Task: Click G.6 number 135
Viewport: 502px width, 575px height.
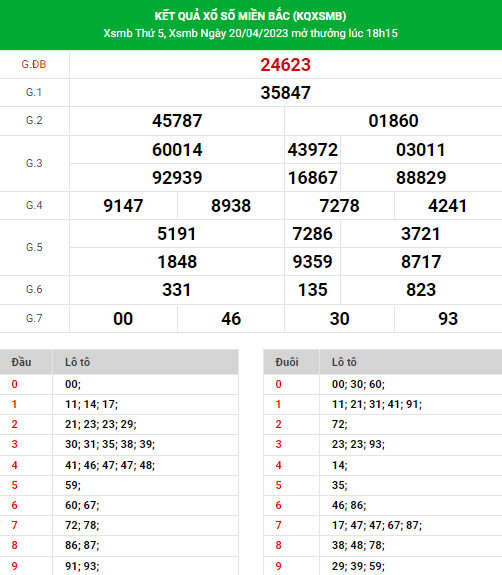Action: (x=312, y=290)
